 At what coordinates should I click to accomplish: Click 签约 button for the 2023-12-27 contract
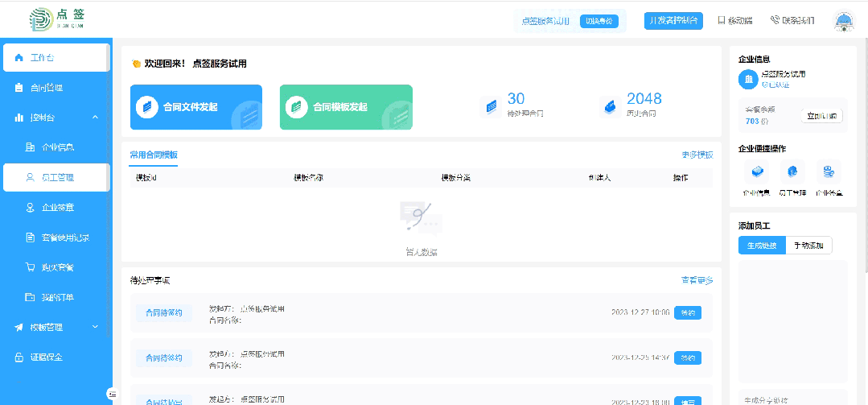[x=687, y=312]
